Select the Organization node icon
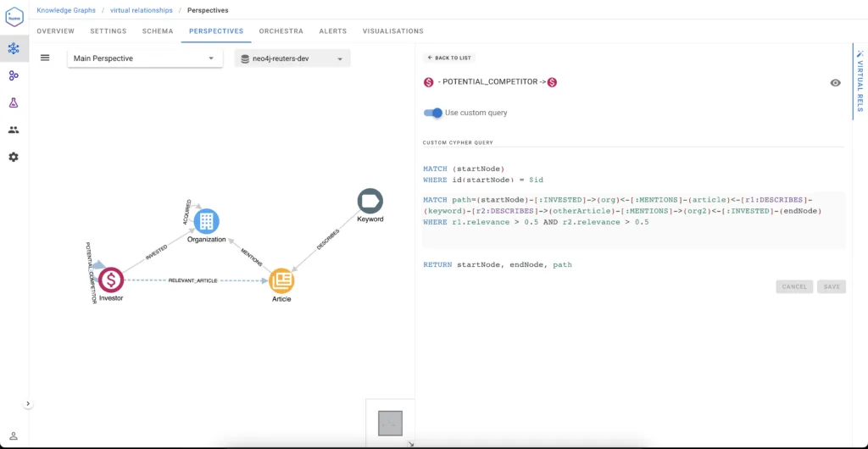Viewport: 868px width, 449px height. tap(207, 221)
